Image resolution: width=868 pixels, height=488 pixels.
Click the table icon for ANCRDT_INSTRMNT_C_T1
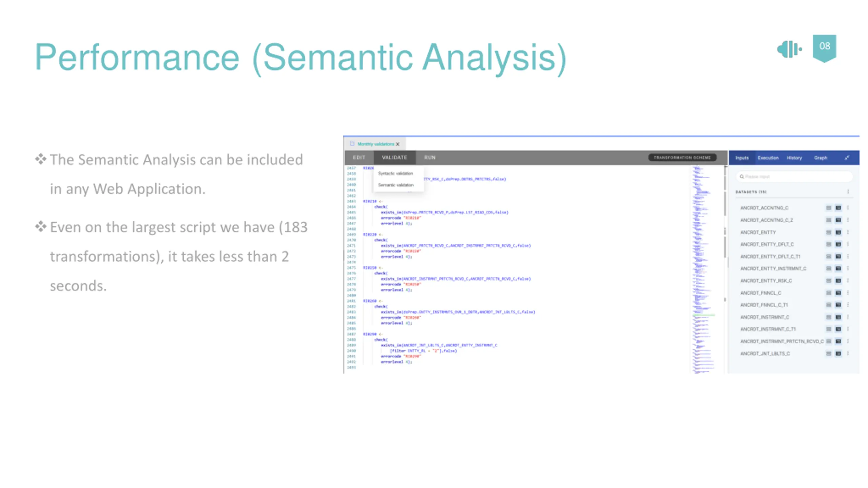[828, 329]
